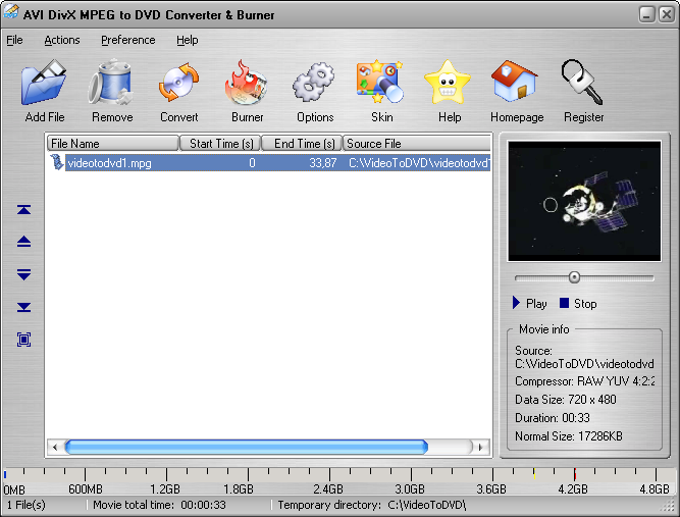Image resolution: width=680 pixels, height=517 pixels.
Task: Click the application title bar icon
Action: (11, 12)
